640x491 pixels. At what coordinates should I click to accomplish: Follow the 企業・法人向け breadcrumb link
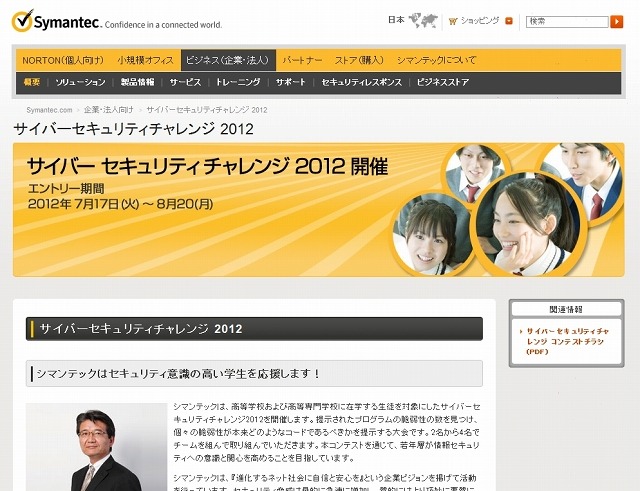click(109, 110)
